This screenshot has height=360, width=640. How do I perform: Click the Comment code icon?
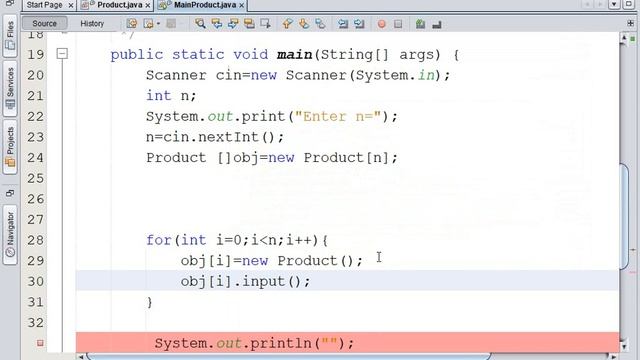pyautogui.click(x=420, y=24)
